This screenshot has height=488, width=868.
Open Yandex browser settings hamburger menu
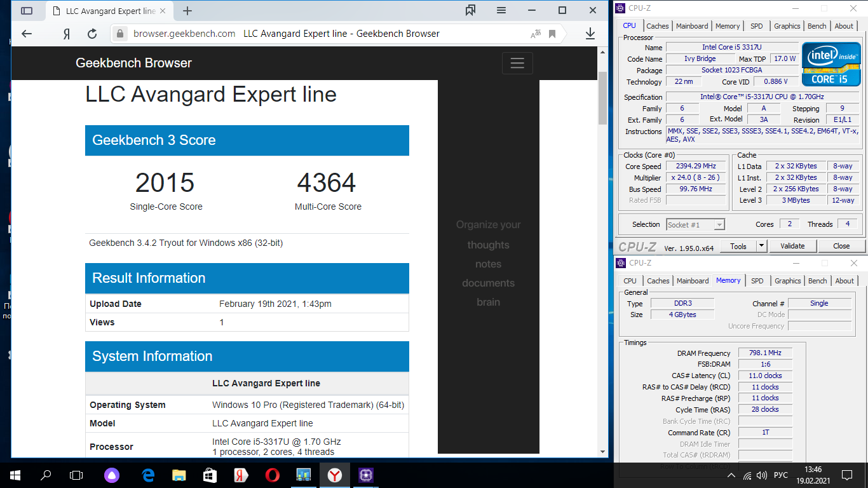tap(501, 10)
